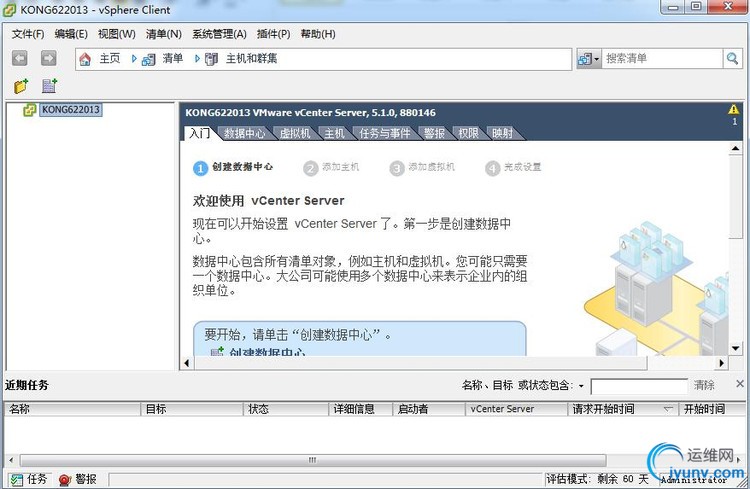Click content pane scroll down arrow
Image resolution: width=750 pixels, height=489 pixels.
tap(735, 348)
